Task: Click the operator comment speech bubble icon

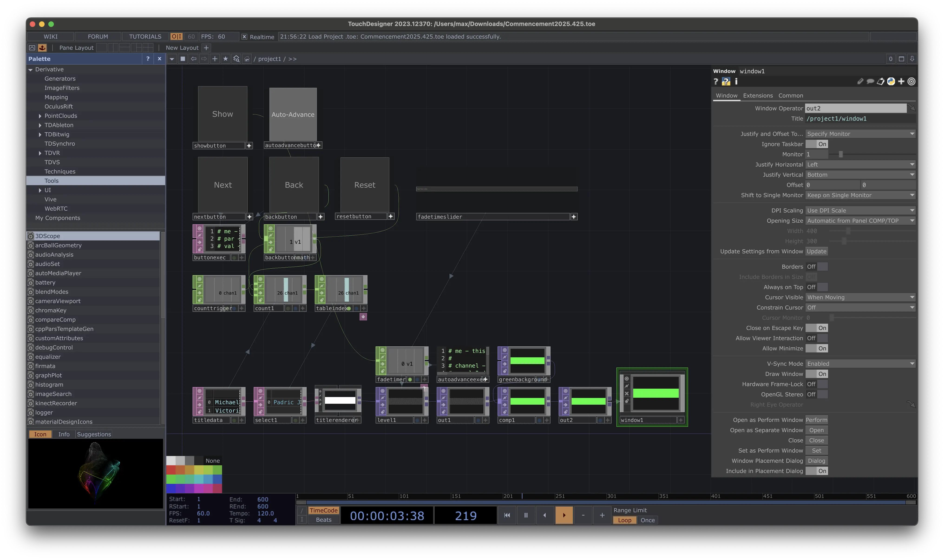Action: [870, 81]
